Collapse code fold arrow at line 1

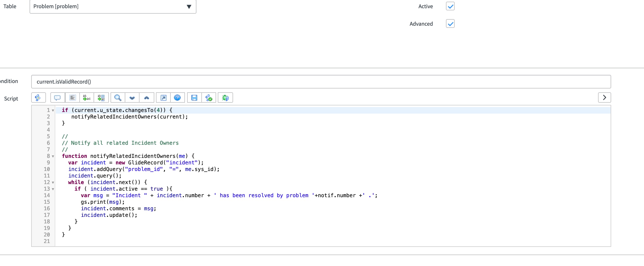(x=53, y=111)
